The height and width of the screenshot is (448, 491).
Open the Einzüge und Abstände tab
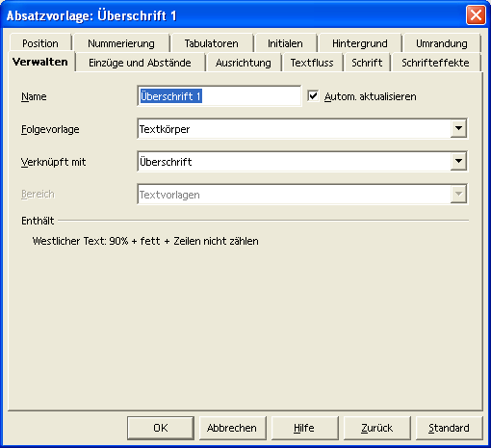[140, 63]
